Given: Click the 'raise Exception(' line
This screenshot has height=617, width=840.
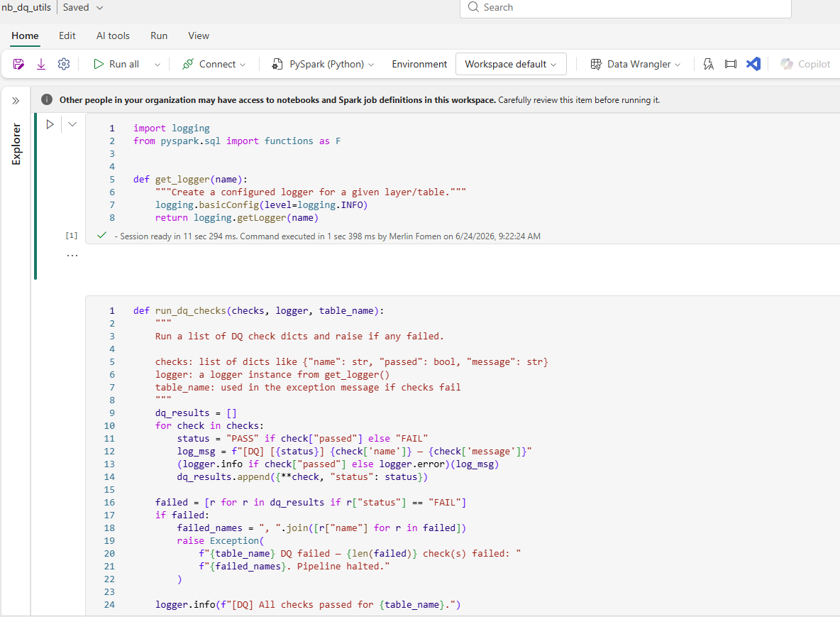Looking at the screenshot, I should 221,541.
